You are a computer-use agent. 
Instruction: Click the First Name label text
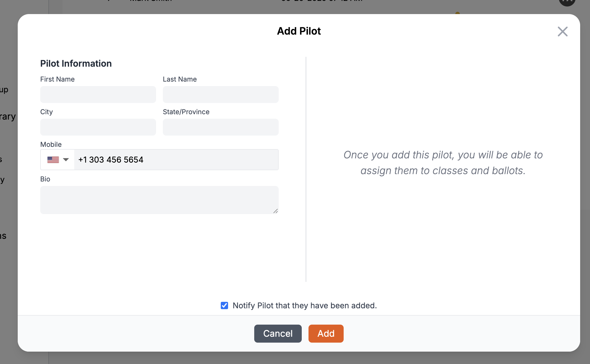tap(57, 79)
